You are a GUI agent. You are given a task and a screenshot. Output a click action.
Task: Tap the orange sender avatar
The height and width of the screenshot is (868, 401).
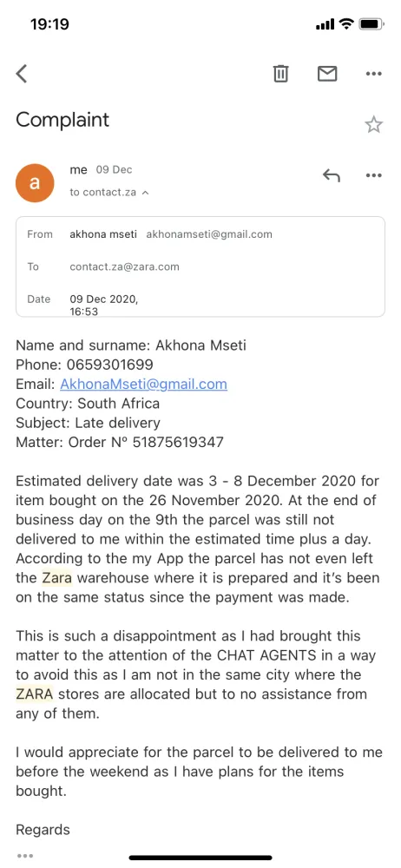(x=35, y=182)
